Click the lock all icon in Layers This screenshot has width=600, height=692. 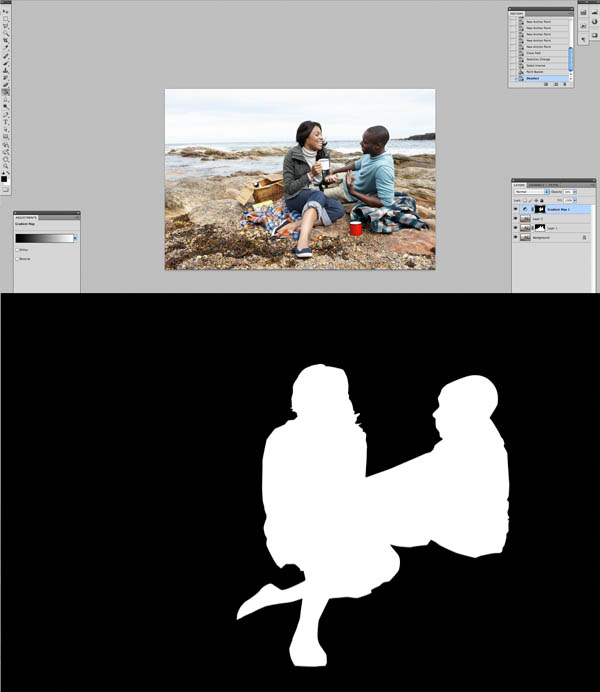click(x=541, y=201)
